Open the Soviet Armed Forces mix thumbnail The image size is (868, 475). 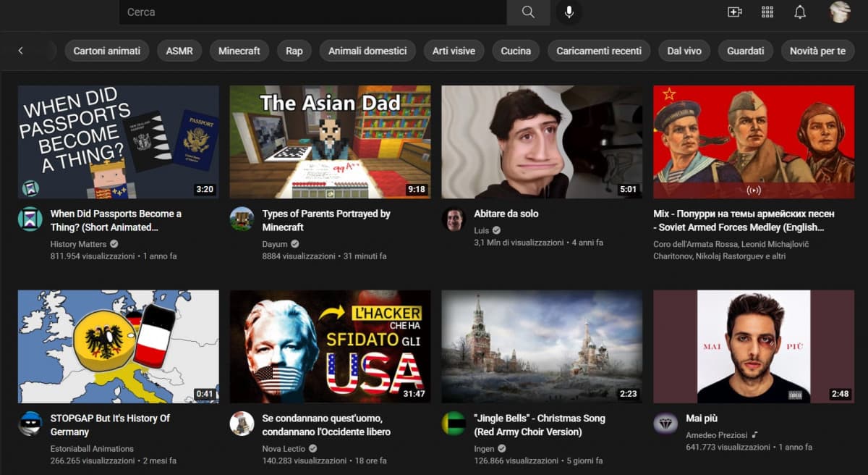coord(754,142)
